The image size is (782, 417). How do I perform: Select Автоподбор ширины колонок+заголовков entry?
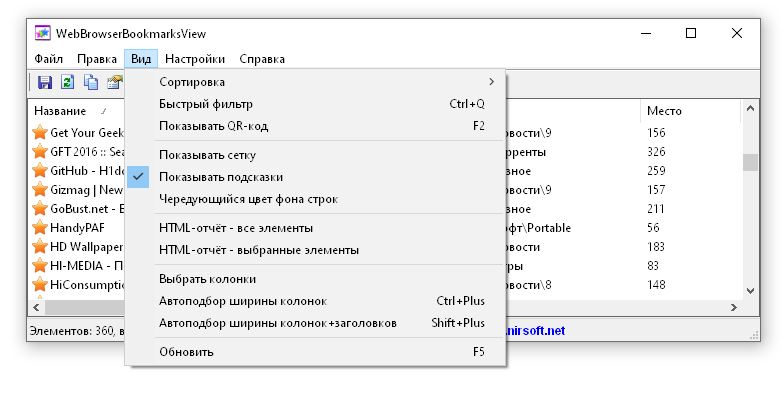pyautogui.click(x=315, y=323)
